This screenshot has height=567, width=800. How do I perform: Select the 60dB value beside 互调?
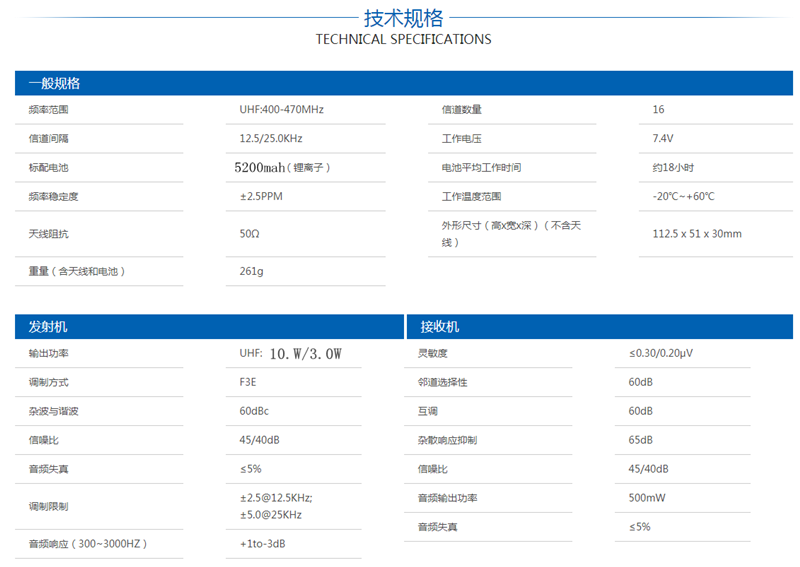coord(640,411)
